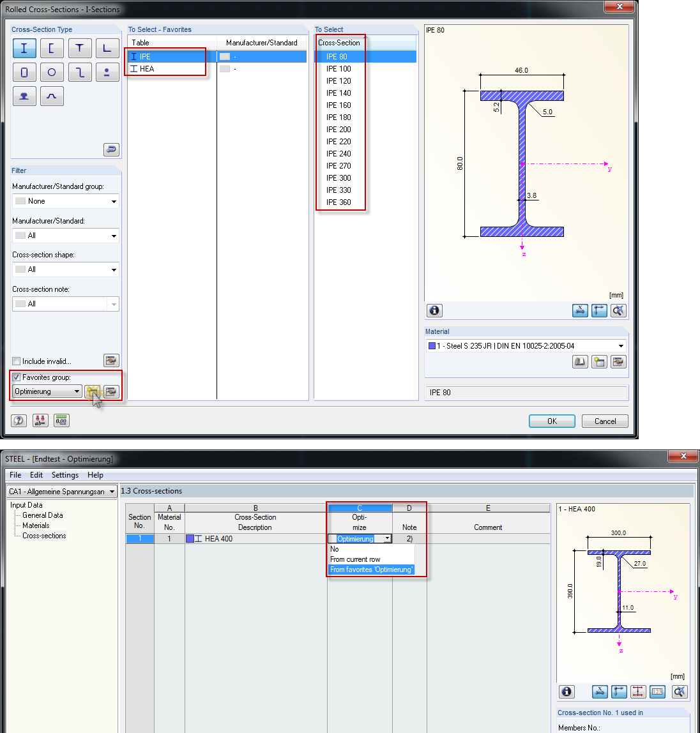Click the Cancel button
The height and width of the screenshot is (733, 700).
pyautogui.click(x=605, y=421)
